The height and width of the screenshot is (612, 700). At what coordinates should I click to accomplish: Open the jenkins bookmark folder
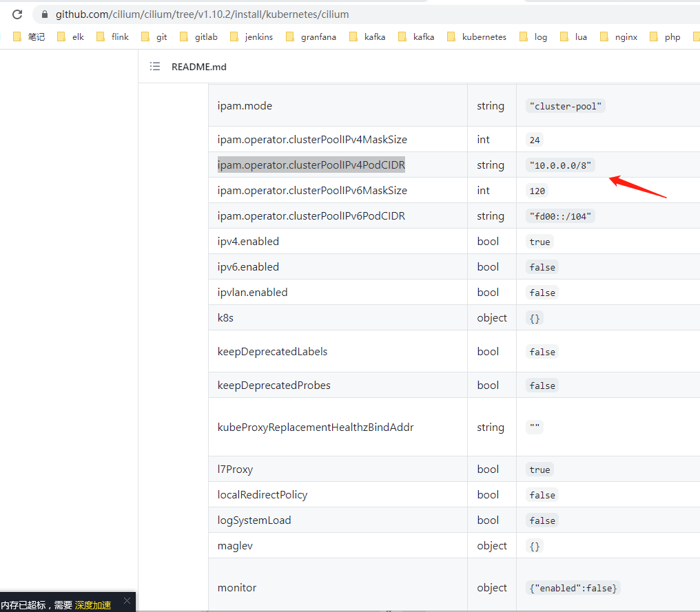(251, 36)
